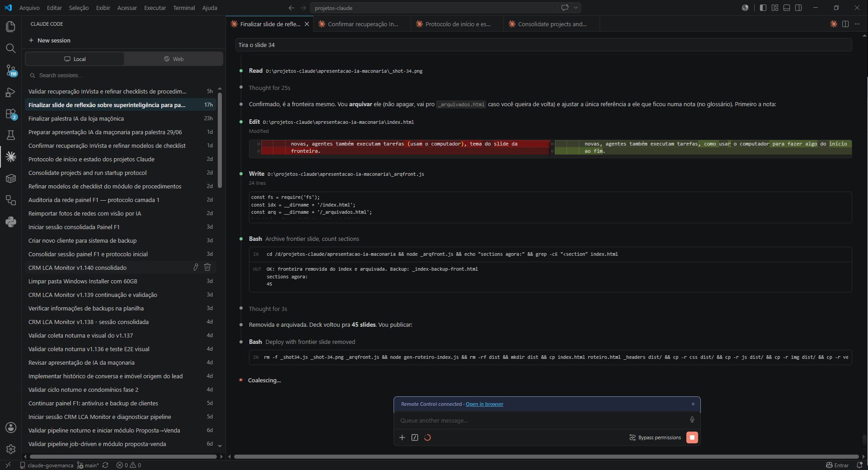Image resolution: width=868 pixels, height=470 pixels.
Task: Open the Executar menu
Action: [155, 8]
